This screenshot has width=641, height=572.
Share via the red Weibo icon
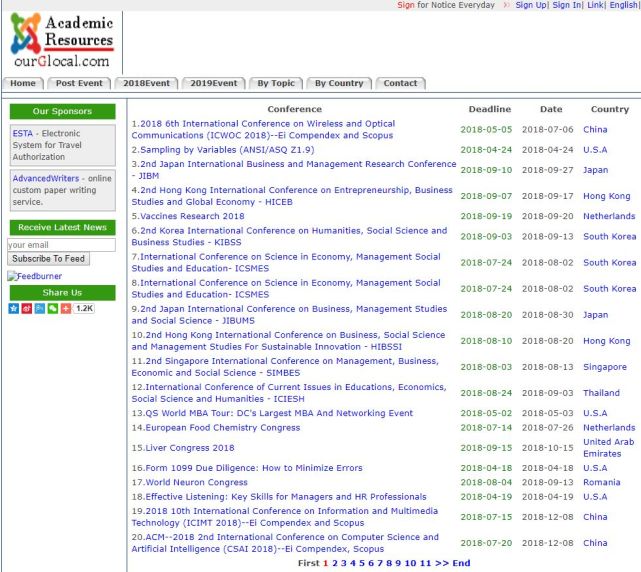pyautogui.click(x=27, y=308)
